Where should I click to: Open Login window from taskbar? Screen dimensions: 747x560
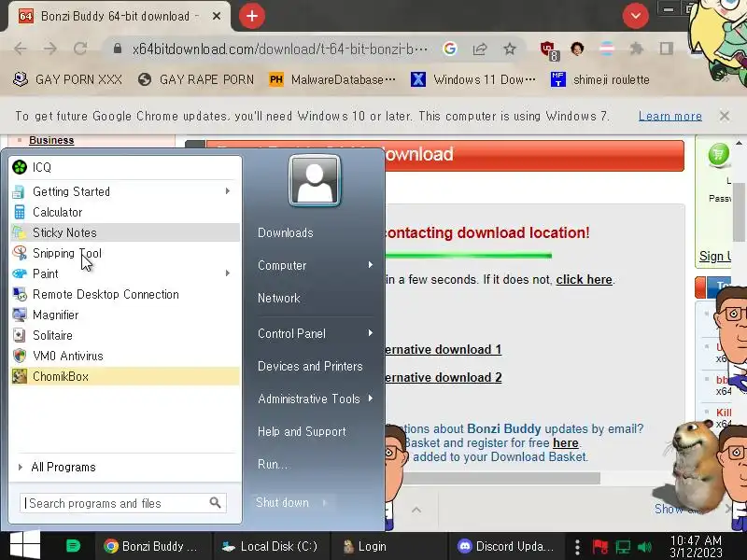click(364, 546)
